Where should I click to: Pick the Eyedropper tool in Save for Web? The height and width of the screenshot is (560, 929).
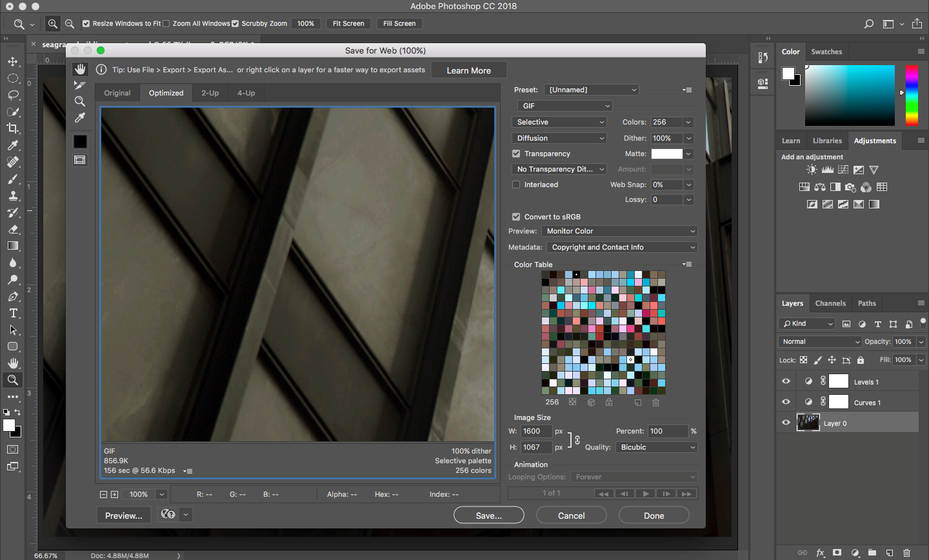pyautogui.click(x=80, y=117)
